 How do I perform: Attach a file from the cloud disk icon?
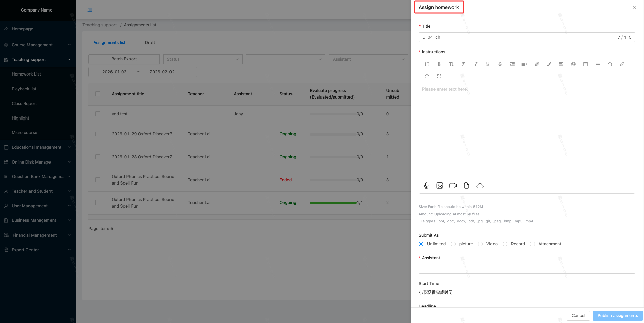click(x=480, y=186)
